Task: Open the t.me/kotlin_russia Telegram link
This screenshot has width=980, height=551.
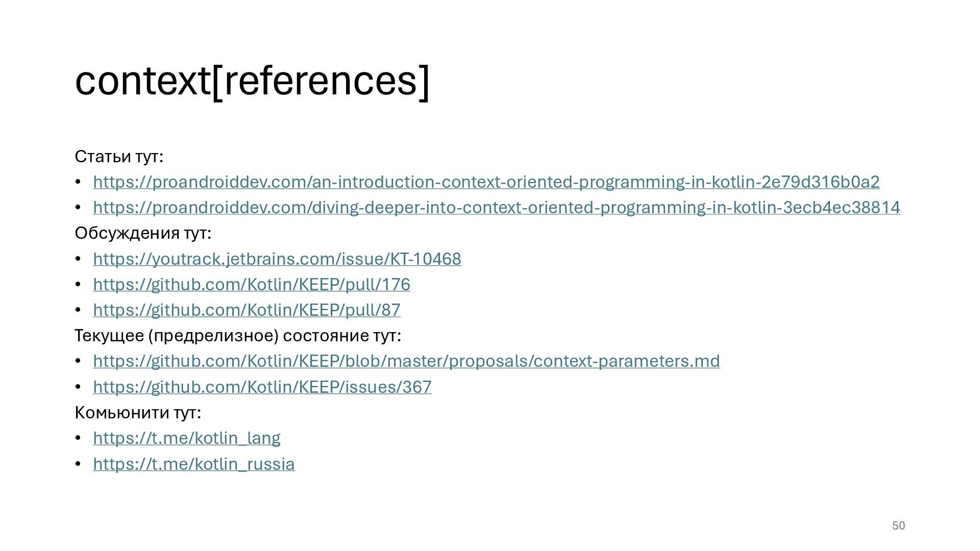Action: [x=193, y=464]
